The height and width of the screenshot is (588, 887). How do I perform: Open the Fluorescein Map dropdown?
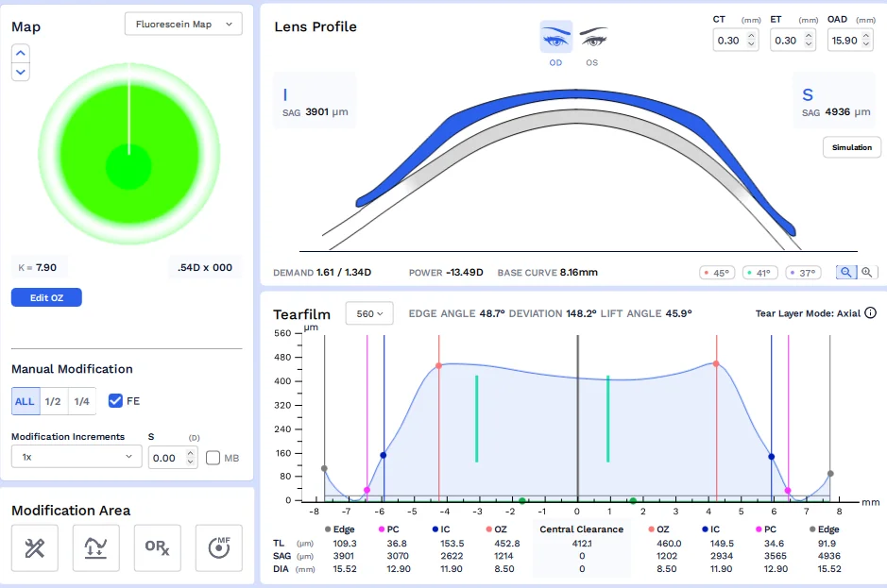tap(183, 25)
